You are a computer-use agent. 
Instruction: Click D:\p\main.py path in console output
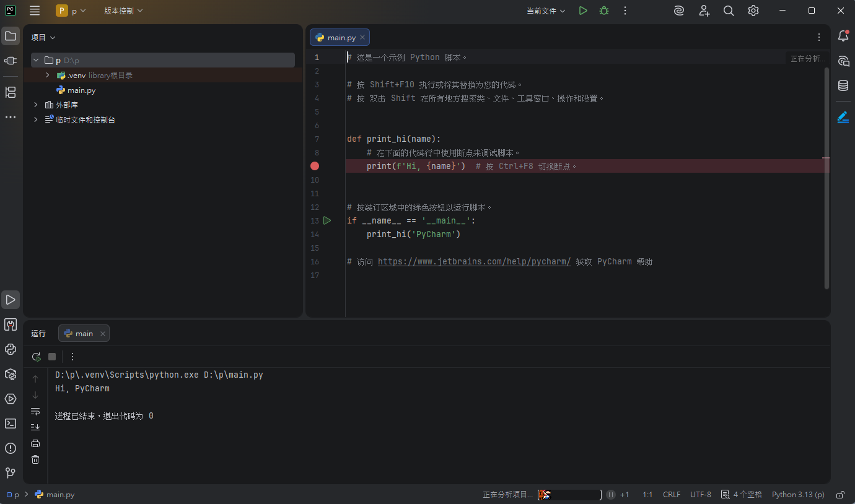[234, 375]
